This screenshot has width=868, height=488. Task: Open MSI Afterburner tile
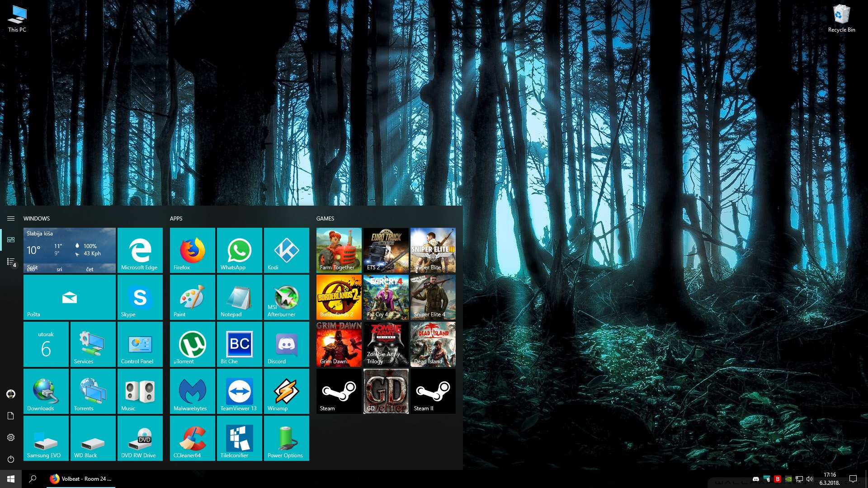pos(286,297)
